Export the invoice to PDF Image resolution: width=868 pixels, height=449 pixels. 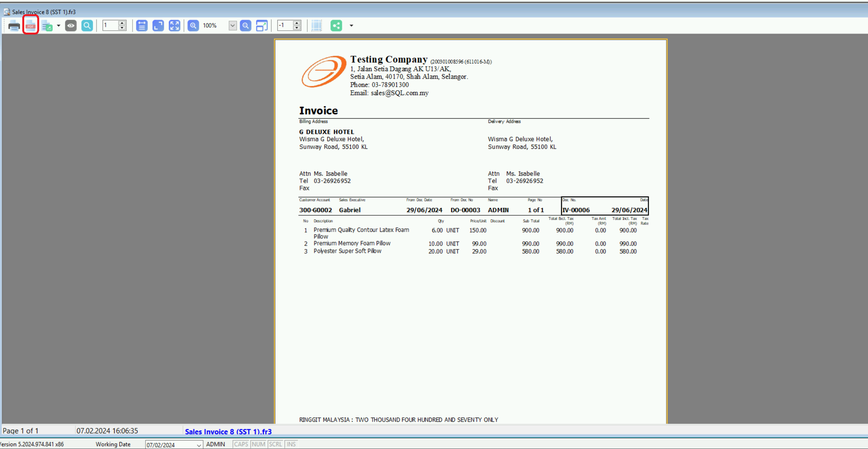[x=30, y=25]
